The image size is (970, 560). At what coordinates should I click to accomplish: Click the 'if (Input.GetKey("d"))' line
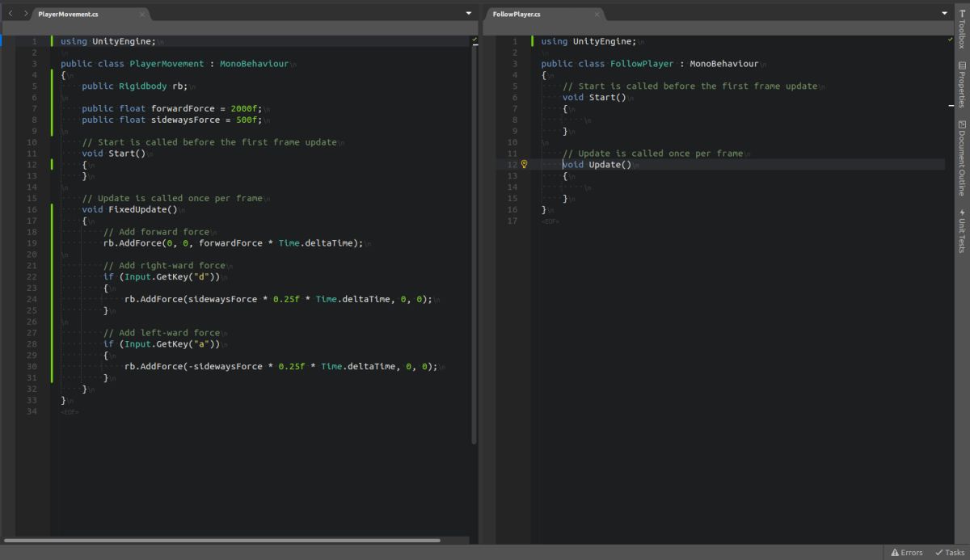click(x=161, y=276)
